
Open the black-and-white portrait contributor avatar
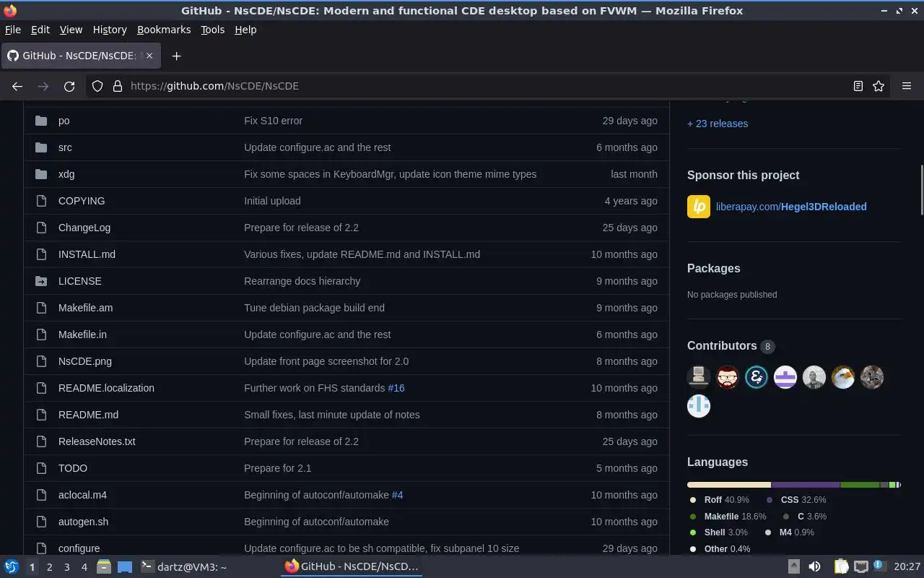pos(814,377)
